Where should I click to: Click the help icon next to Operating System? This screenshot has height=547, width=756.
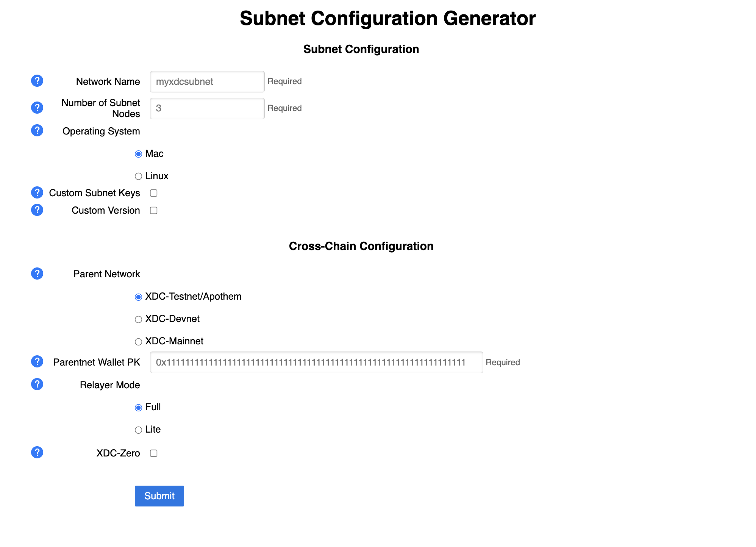(37, 131)
